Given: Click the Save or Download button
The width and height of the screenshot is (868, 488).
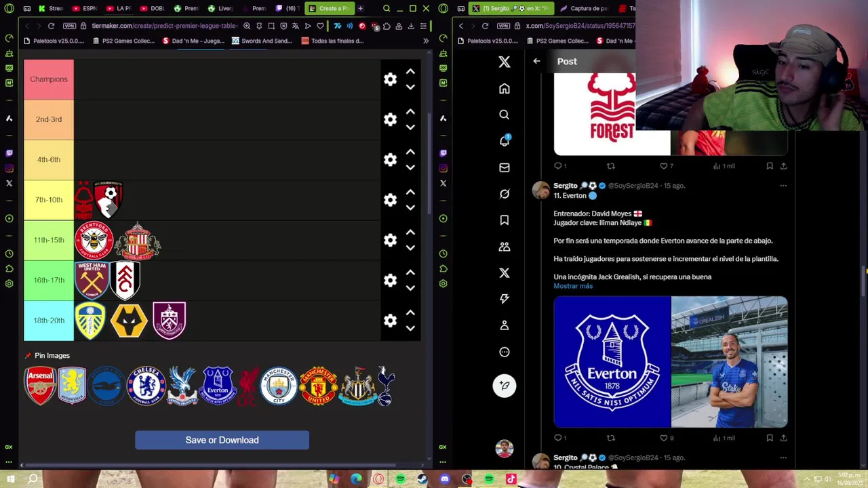Looking at the screenshot, I should [222, 440].
